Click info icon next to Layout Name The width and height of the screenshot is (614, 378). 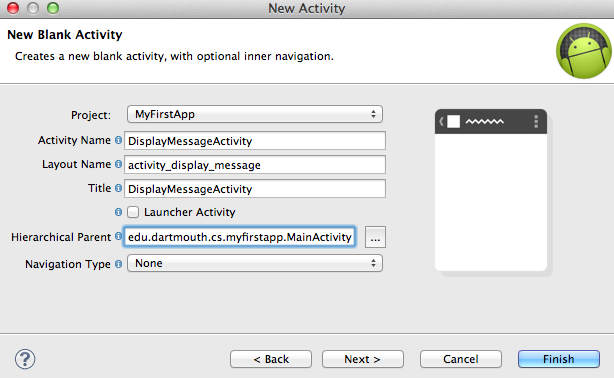click(x=118, y=164)
